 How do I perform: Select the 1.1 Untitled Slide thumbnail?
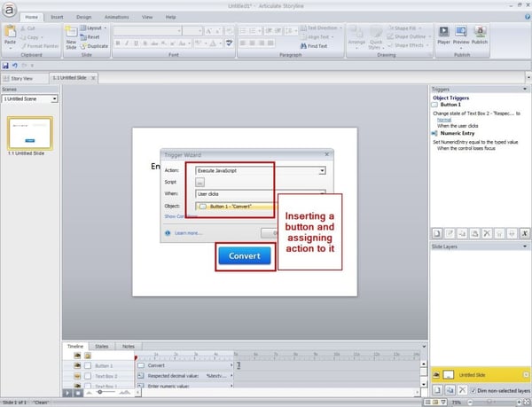(30, 133)
